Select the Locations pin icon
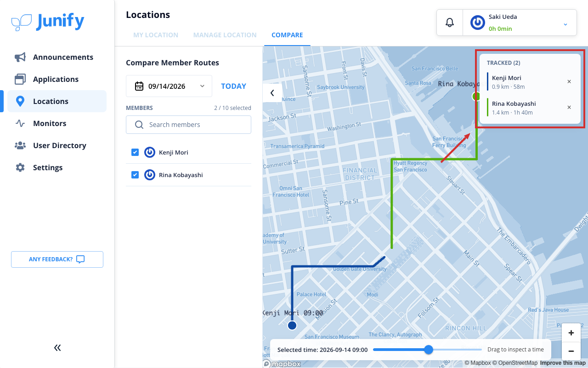Viewport: 588px width, 368px height. coord(20,101)
